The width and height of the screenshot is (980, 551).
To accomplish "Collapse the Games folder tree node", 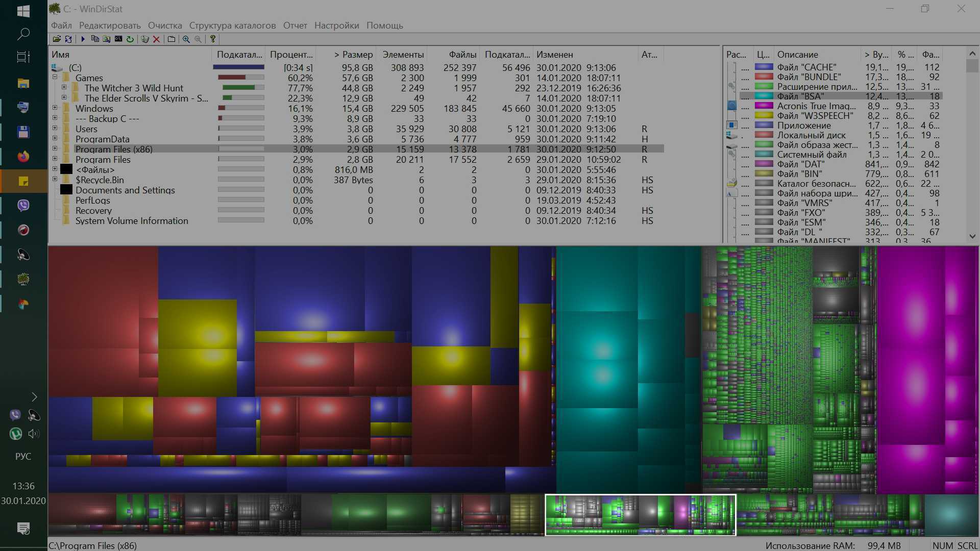I will (55, 78).
